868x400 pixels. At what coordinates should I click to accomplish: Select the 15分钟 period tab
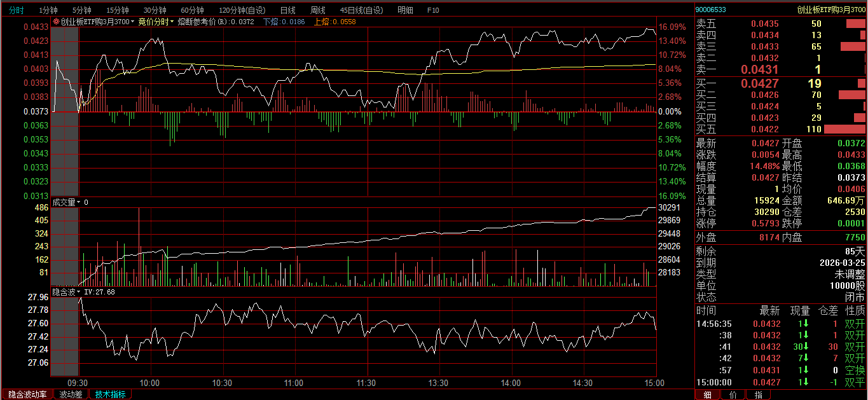point(118,10)
